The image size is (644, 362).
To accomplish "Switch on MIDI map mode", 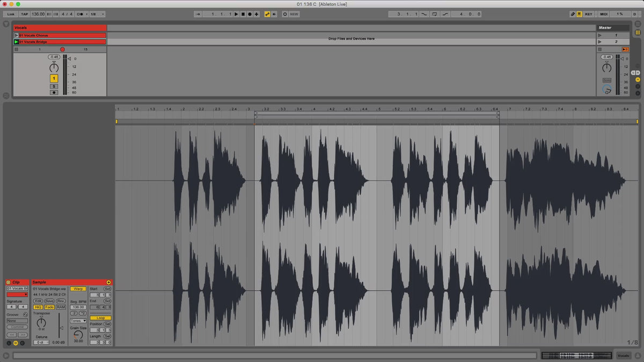I will [x=604, y=14].
